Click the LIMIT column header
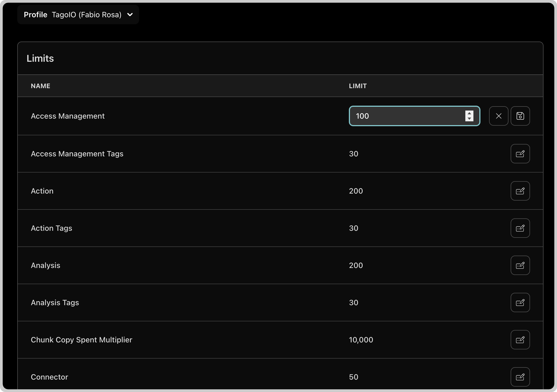This screenshot has height=392, width=557. point(358,86)
